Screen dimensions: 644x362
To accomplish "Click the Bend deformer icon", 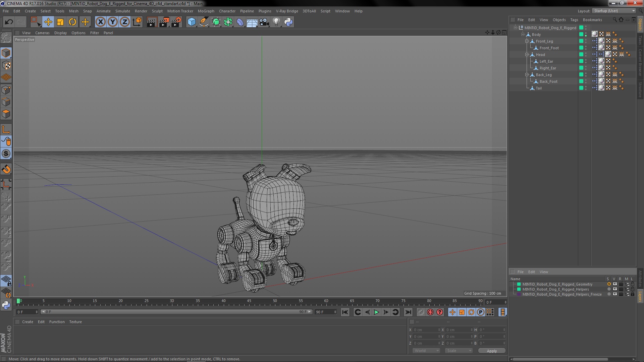I will 240,22.
